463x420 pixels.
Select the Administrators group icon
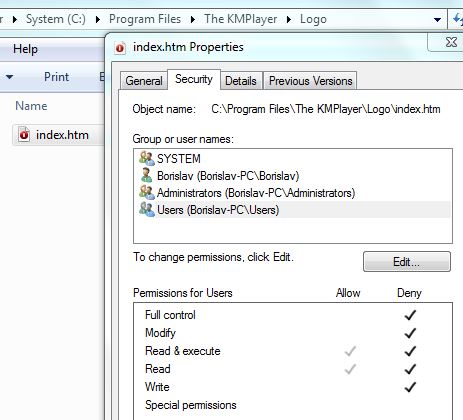pyautogui.click(x=147, y=192)
